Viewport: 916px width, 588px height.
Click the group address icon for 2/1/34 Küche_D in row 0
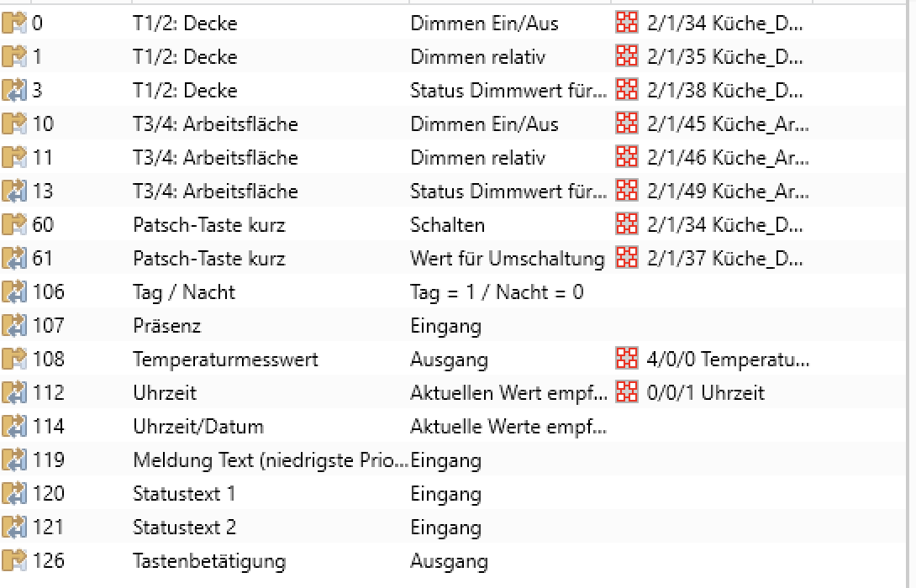coord(627,24)
